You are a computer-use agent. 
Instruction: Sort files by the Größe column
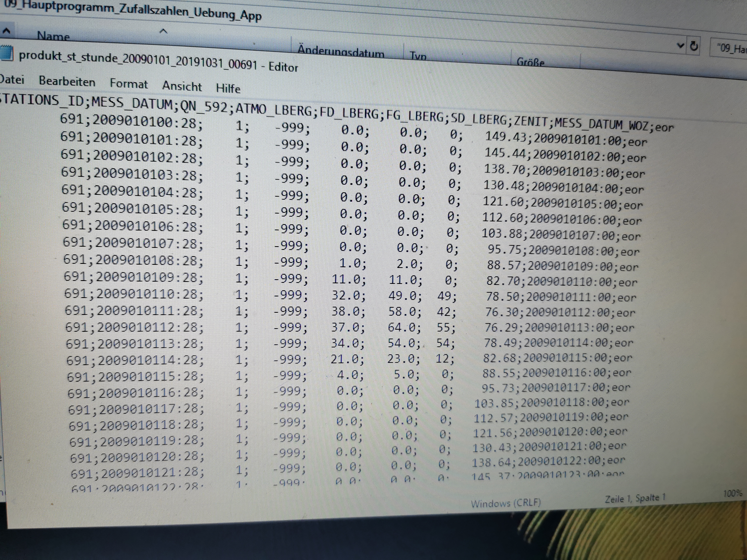coord(530,62)
